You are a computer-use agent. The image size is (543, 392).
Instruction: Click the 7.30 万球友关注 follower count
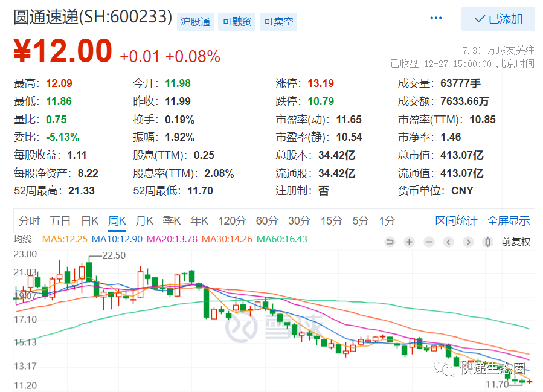499,51
